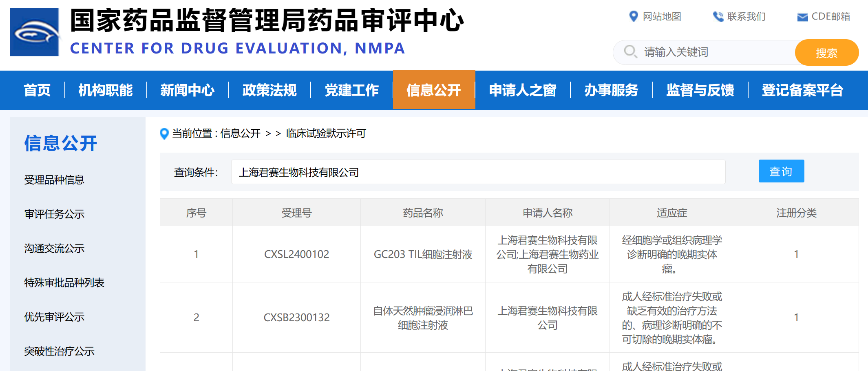This screenshot has width=868, height=371.
Task: Click the query condition input field
Action: pyautogui.click(x=478, y=172)
